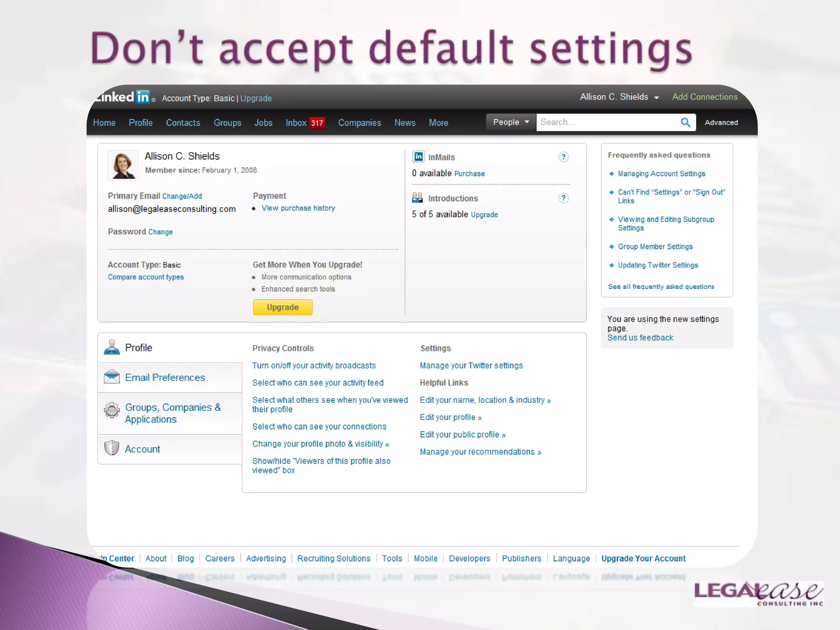840x630 pixels.
Task: Go to the Contacts menu item
Action: (x=183, y=123)
